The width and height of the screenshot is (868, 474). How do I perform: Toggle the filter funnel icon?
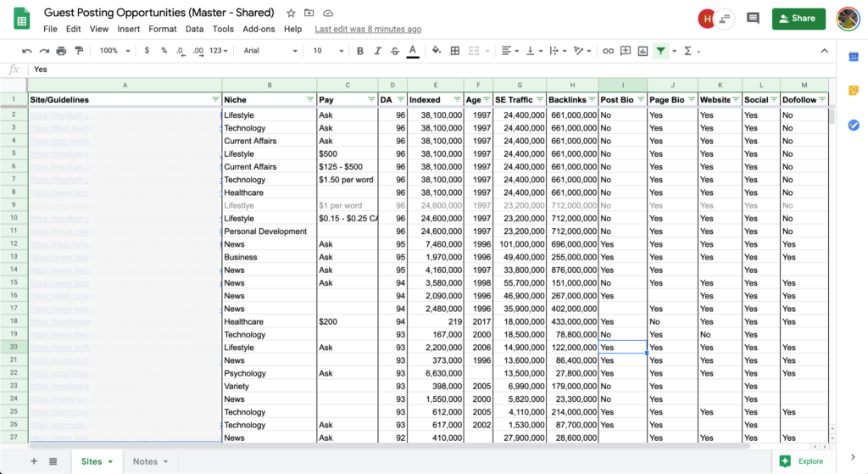(661, 51)
